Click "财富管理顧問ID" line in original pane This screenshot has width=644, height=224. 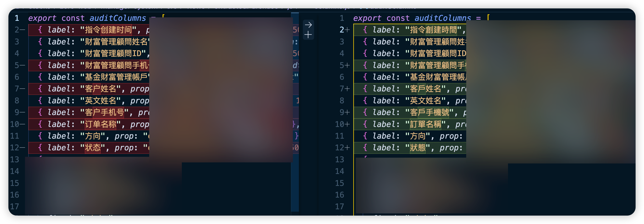pyautogui.click(x=89, y=53)
